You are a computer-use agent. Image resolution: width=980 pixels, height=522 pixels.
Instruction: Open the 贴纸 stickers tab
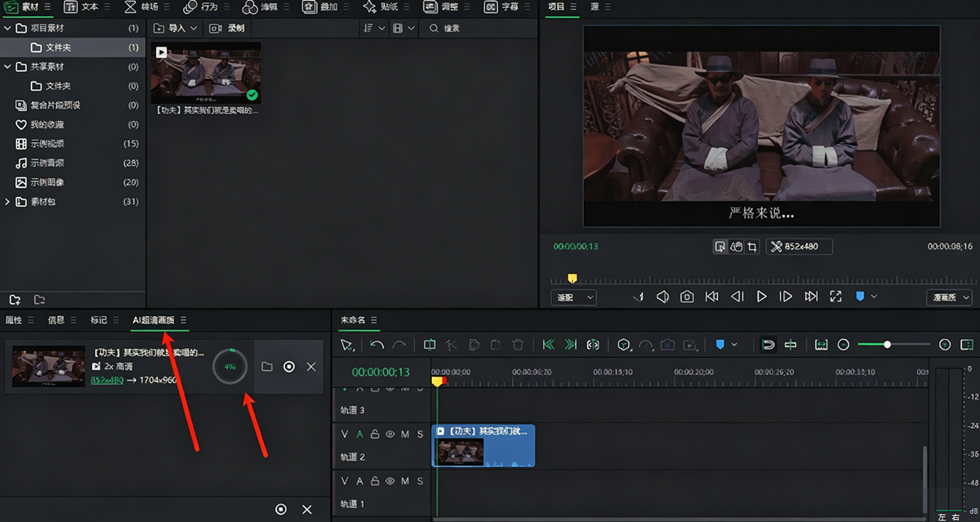point(381,7)
